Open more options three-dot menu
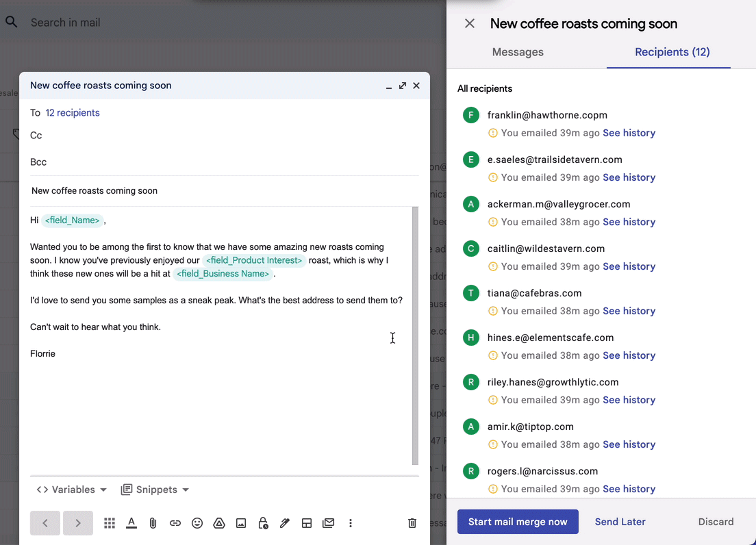The image size is (756, 545). (x=351, y=523)
